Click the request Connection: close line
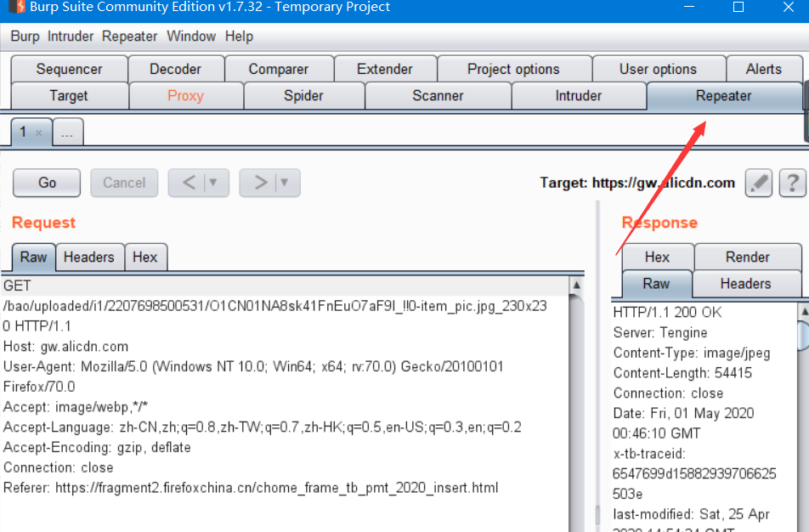This screenshot has width=809, height=532. point(59,467)
